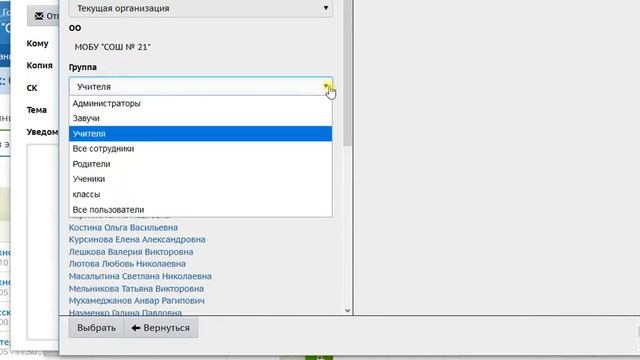Choose Администраторы from the group list
The width and height of the screenshot is (640, 360).
point(200,103)
